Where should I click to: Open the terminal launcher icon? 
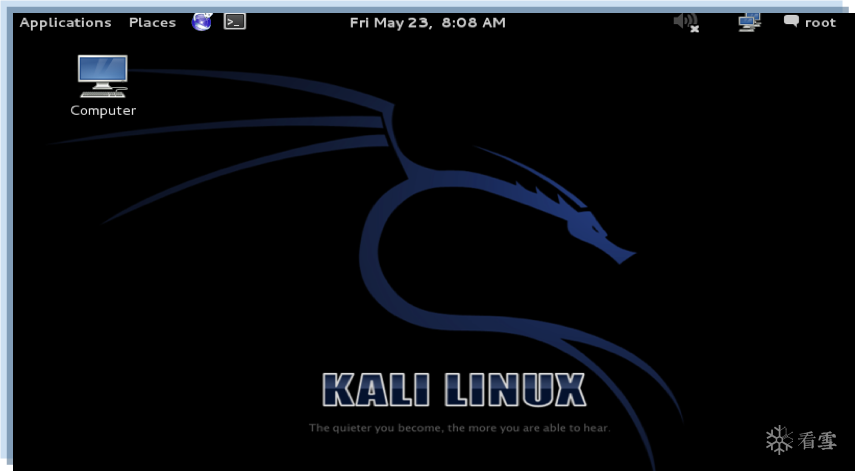pyautogui.click(x=234, y=22)
